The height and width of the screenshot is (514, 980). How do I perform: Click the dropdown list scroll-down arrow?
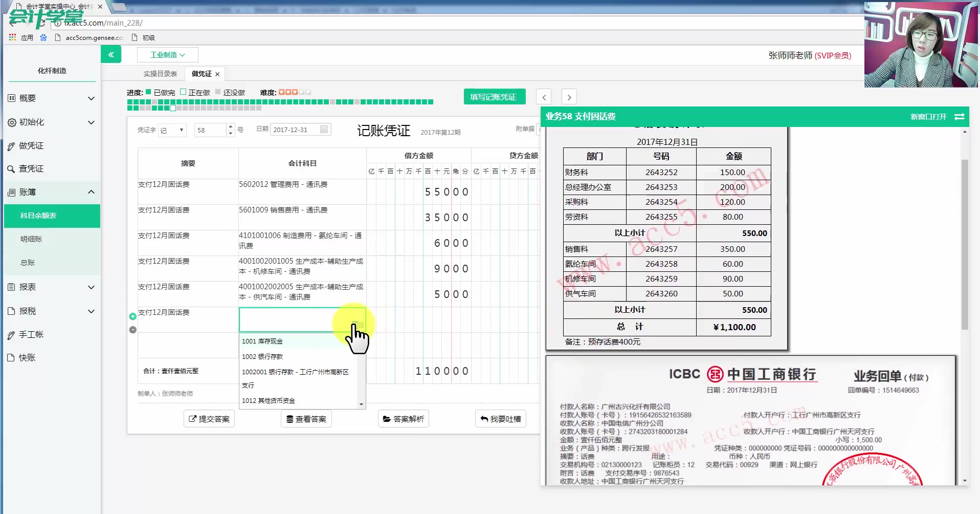point(362,404)
